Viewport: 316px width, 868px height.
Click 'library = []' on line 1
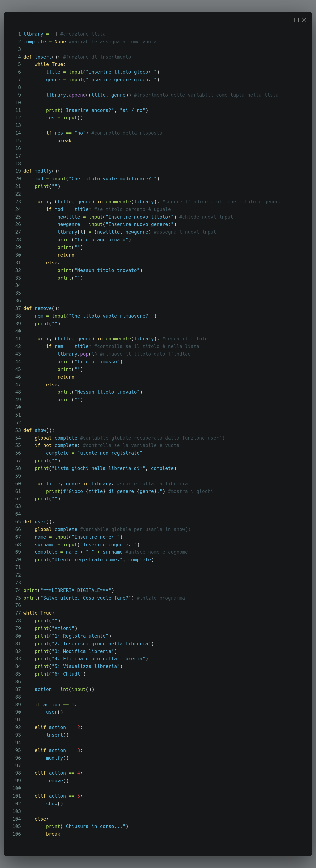pos(40,34)
